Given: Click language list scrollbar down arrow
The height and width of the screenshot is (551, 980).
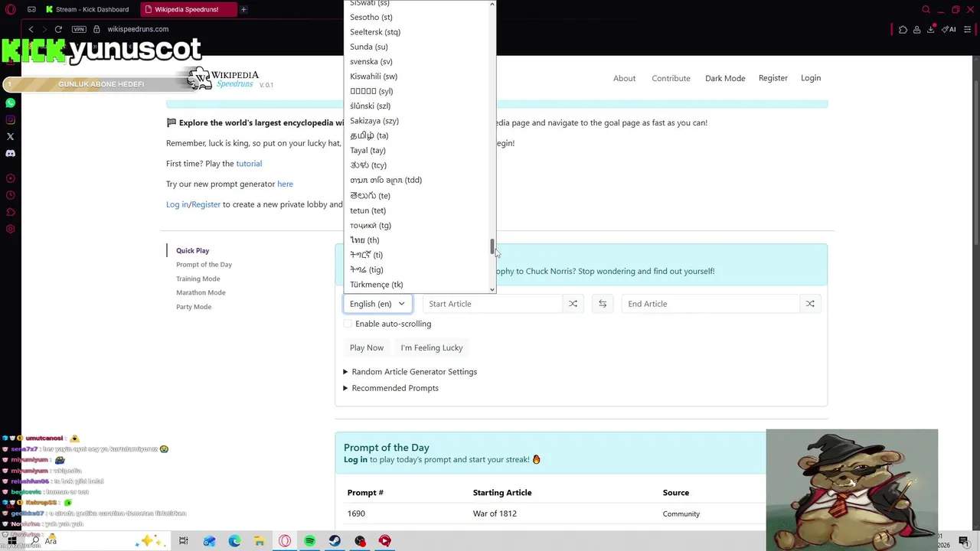Looking at the screenshot, I should [x=492, y=289].
